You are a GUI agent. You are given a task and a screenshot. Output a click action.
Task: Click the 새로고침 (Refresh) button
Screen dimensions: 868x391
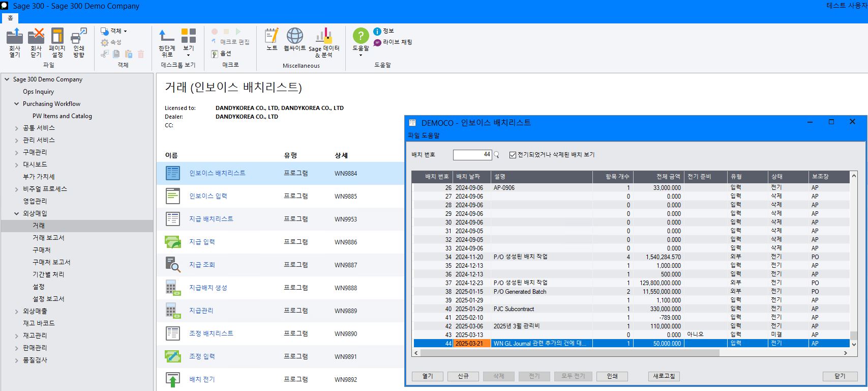click(664, 376)
